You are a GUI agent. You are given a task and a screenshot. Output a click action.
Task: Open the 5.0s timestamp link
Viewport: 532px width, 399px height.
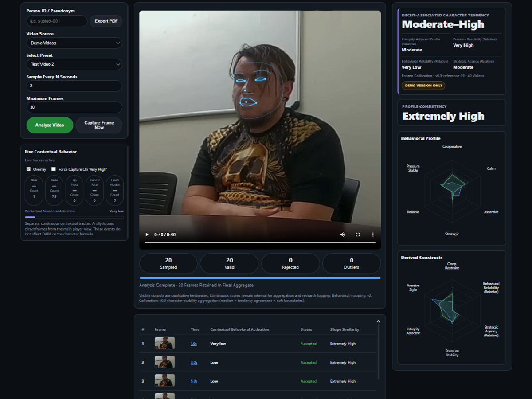coord(194,381)
